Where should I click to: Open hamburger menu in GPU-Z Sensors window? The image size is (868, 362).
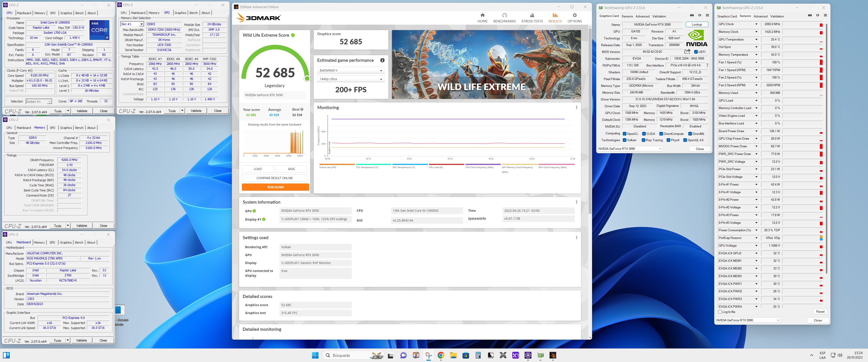pos(825,15)
